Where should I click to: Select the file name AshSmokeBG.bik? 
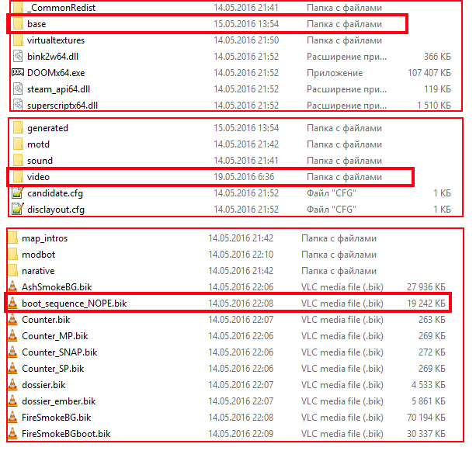click(57, 286)
